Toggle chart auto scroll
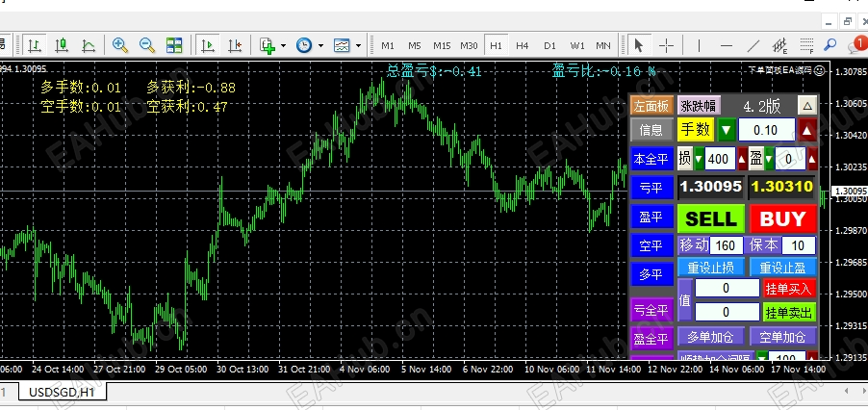This screenshot has width=868, height=410. click(209, 45)
